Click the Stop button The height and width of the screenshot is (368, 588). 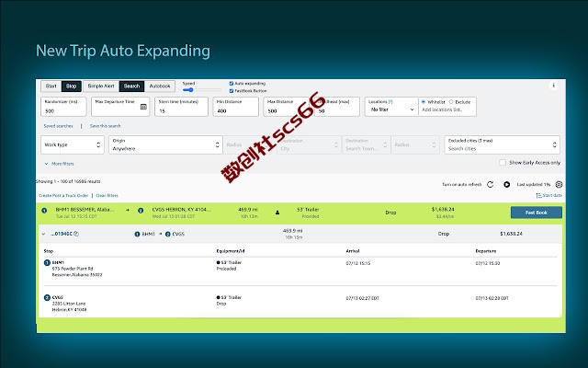[72, 86]
